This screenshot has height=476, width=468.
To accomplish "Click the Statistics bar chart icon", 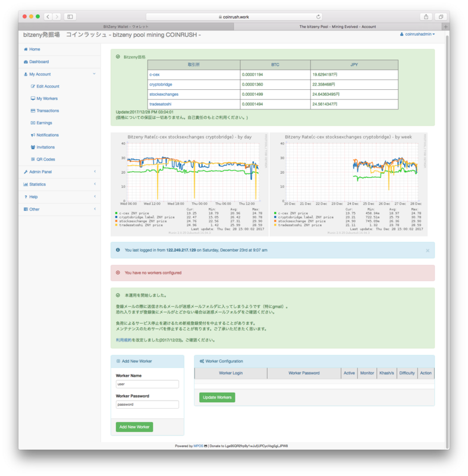I will coord(26,184).
